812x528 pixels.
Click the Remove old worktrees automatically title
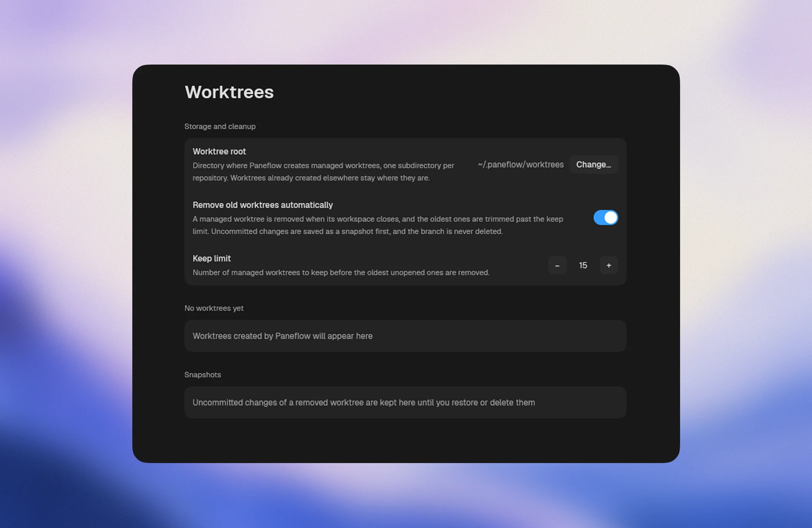pos(263,205)
